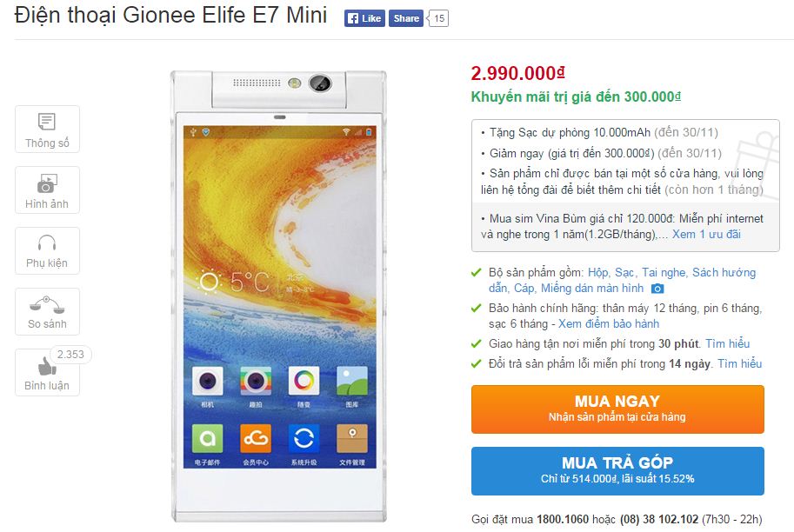Click the camera icon beside Miếng dán màn hình
The height and width of the screenshot is (532, 794).
click(x=657, y=289)
